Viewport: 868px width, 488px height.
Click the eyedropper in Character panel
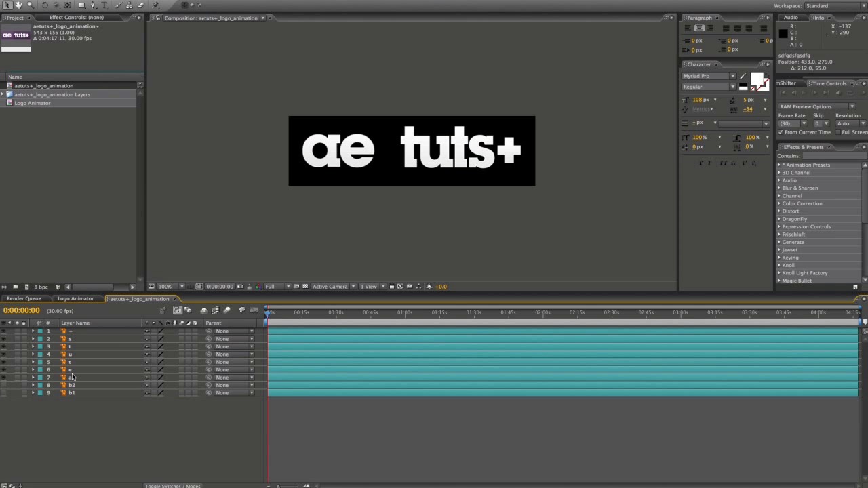[x=743, y=76]
